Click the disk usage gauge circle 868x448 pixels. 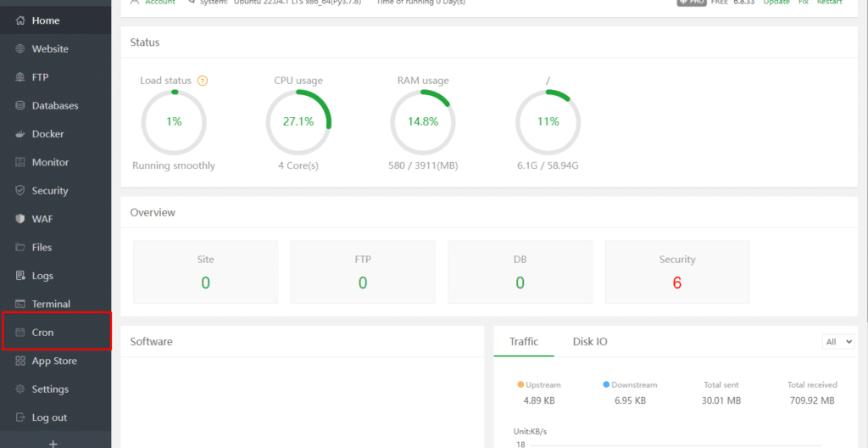[548, 121]
